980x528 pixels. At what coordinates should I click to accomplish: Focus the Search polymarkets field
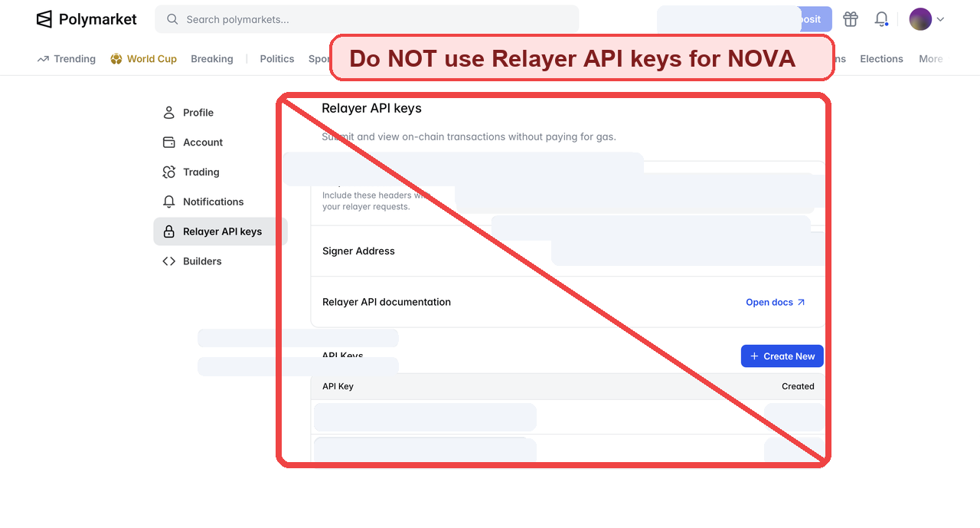pyautogui.click(x=367, y=19)
